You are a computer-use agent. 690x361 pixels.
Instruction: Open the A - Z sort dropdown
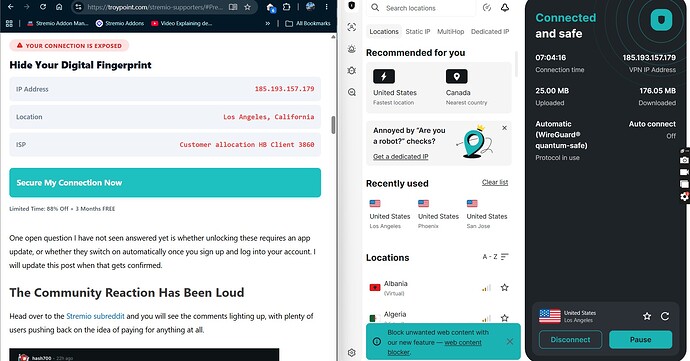(x=495, y=257)
